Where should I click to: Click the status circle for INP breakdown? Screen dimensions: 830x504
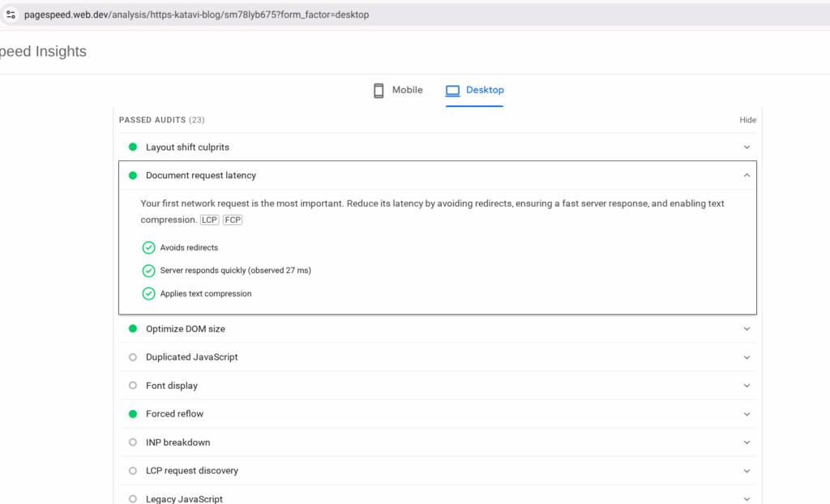tap(131, 442)
